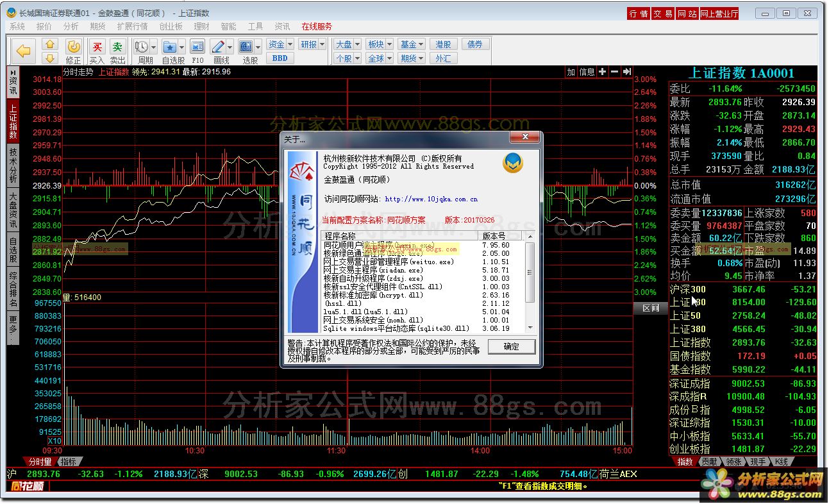
Task: Open the http://www.10jqka.com.cn link
Action: pos(431,199)
